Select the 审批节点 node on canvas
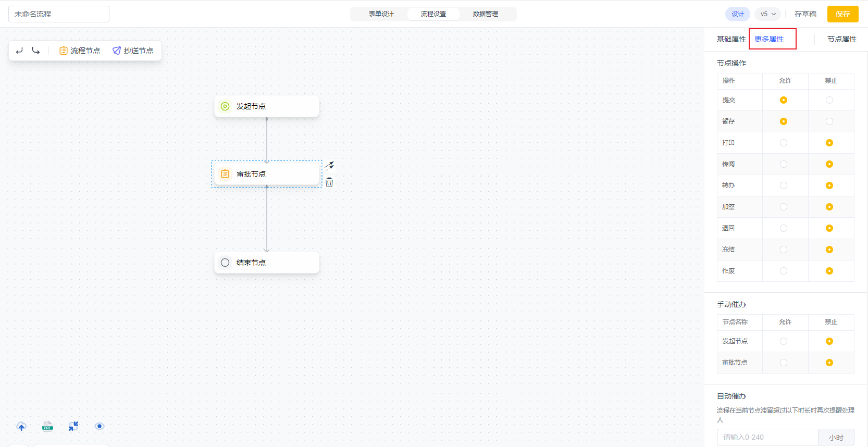 267,174
